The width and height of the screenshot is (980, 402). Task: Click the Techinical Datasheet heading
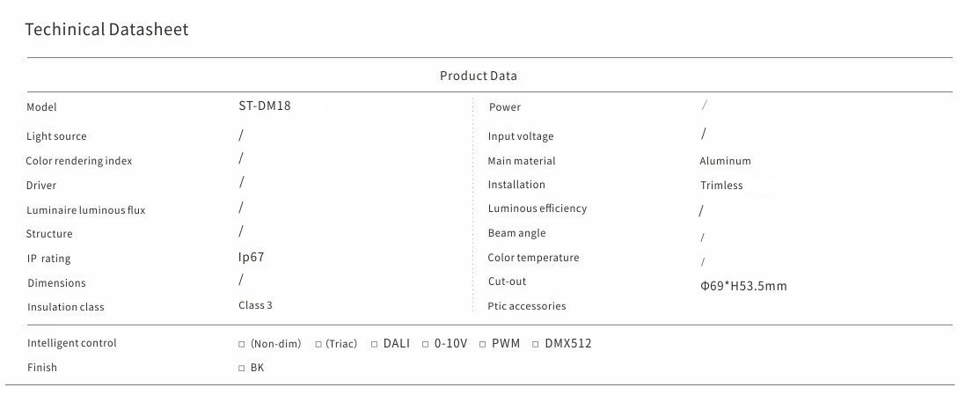tap(106, 30)
